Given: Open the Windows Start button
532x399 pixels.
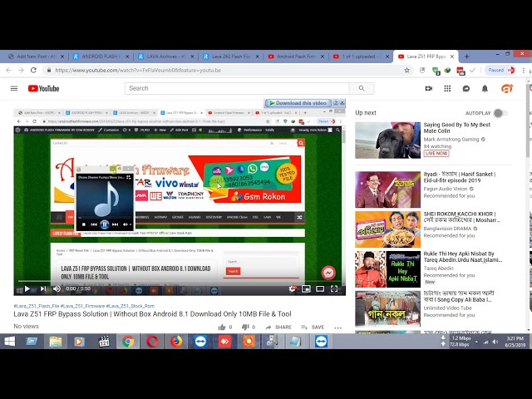Looking at the screenshot, I should [x=9, y=342].
